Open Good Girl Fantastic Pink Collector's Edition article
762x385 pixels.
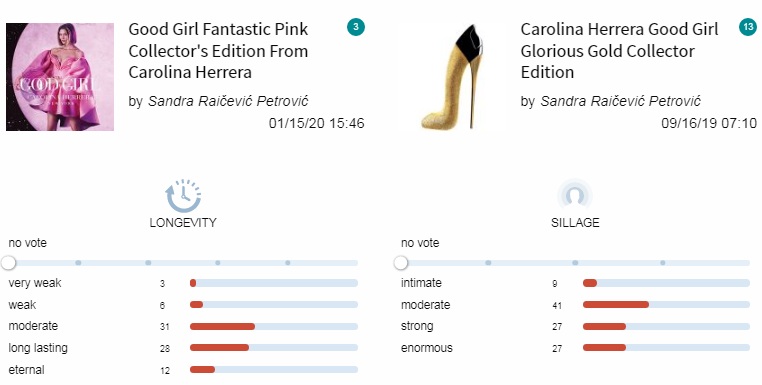218,51
